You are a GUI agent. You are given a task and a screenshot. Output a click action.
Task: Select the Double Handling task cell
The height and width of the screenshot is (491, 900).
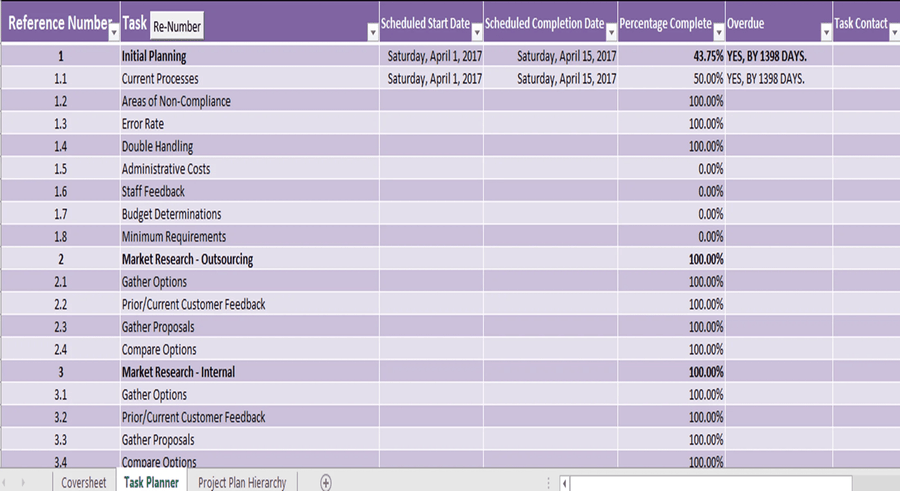250,146
